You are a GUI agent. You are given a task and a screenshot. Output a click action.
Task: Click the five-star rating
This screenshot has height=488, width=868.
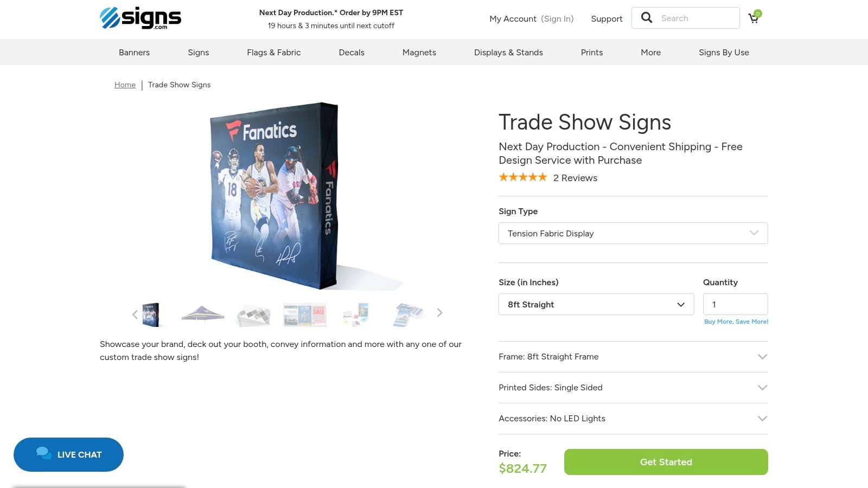point(523,177)
